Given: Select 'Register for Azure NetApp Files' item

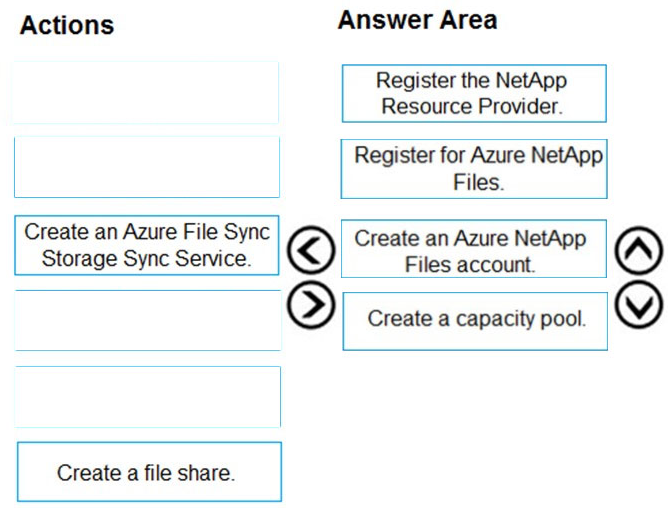Looking at the screenshot, I should pyautogui.click(x=474, y=169).
